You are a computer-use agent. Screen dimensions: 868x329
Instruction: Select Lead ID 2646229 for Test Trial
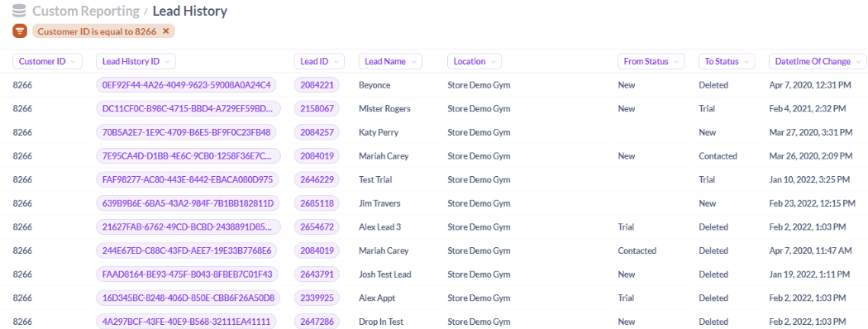(317, 179)
